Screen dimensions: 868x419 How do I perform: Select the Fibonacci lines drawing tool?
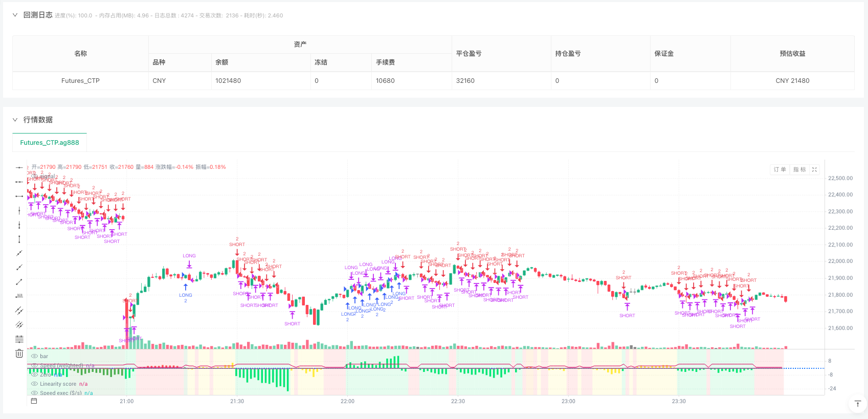[x=19, y=339]
